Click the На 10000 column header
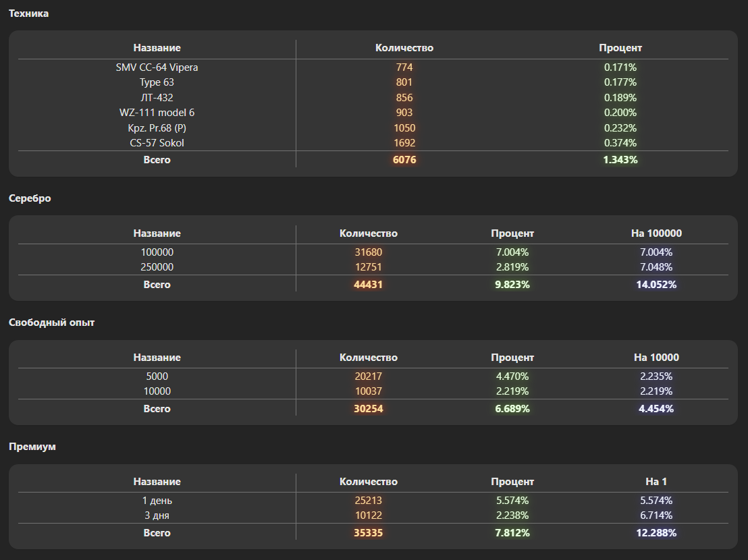This screenshot has width=748, height=560. (656, 358)
